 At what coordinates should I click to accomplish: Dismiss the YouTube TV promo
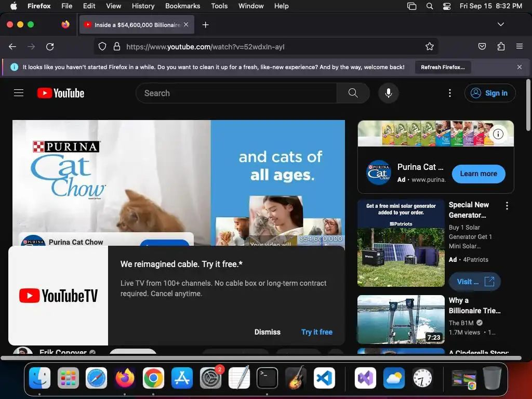(268, 332)
